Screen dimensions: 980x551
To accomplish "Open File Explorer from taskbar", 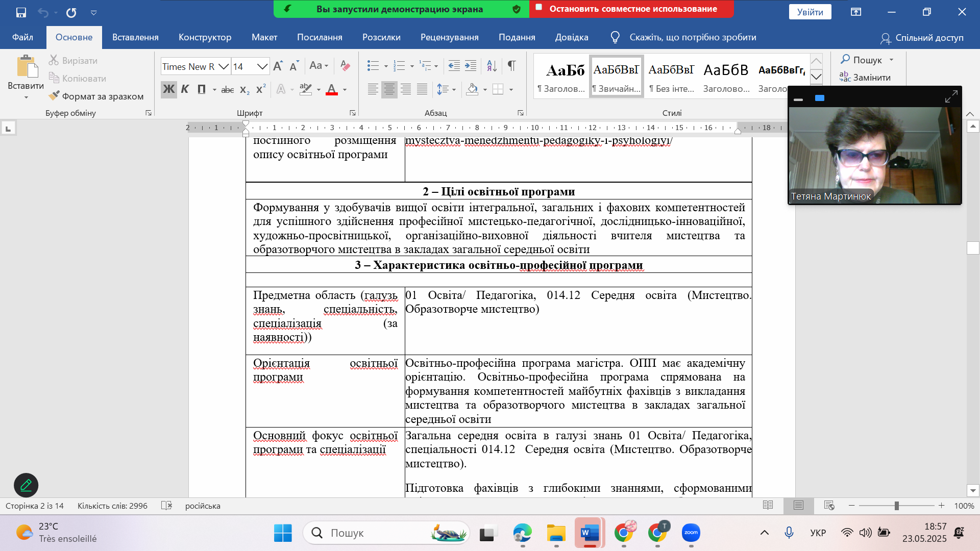I will tap(556, 533).
